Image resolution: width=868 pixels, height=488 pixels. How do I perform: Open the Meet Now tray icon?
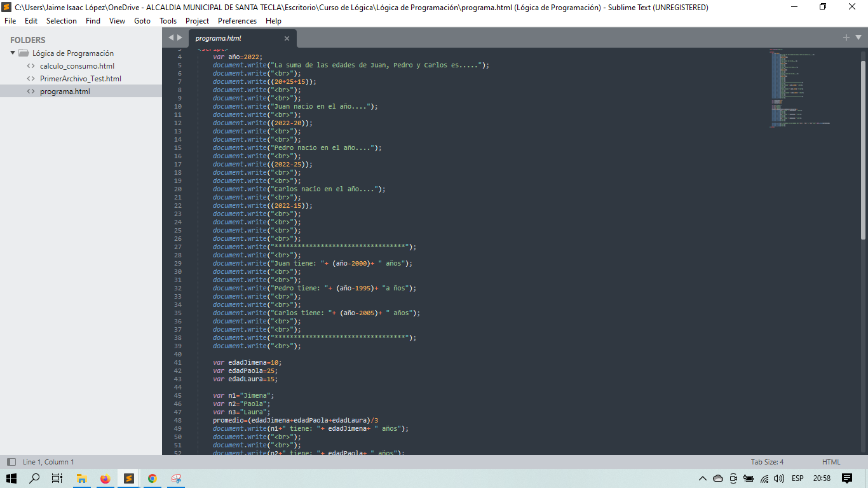pyautogui.click(x=733, y=478)
